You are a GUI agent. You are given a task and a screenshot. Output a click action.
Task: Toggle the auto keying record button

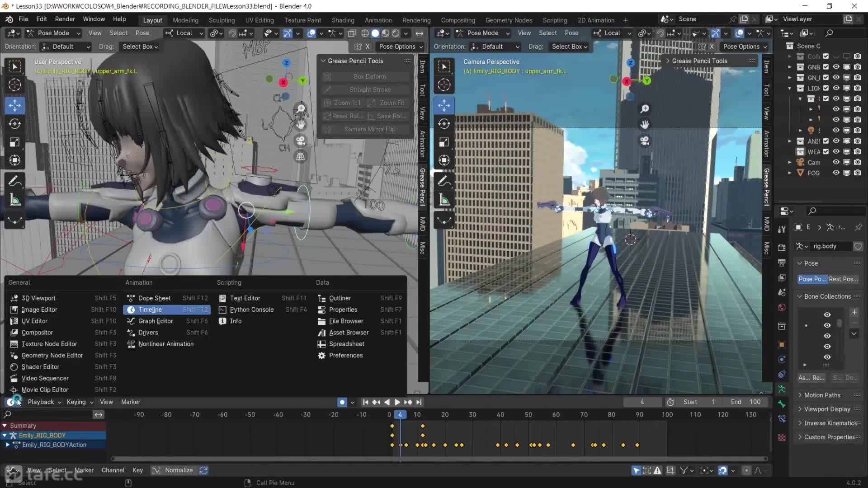point(342,402)
